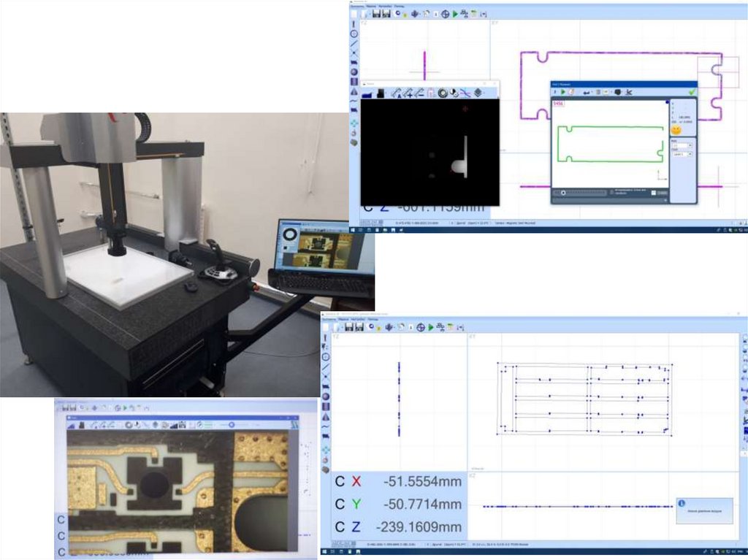
Task: Click Save floppy icon in XYZ coordinates window toolbar
Action: pyautogui.click(x=348, y=327)
